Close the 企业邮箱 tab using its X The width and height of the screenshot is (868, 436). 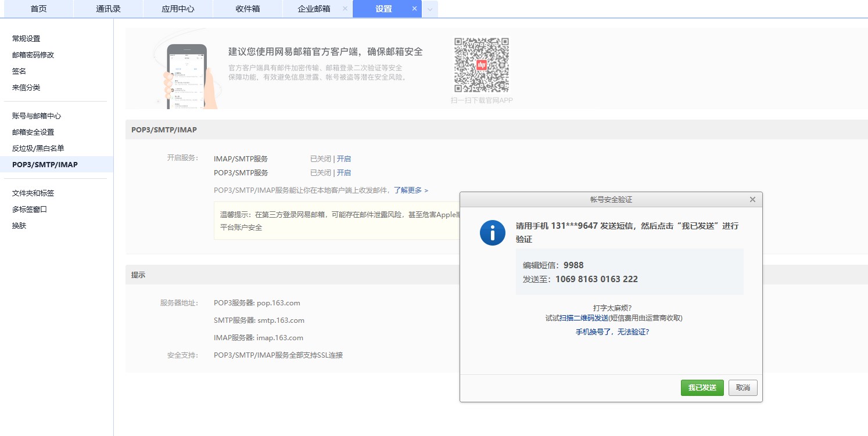pyautogui.click(x=345, y=9)
